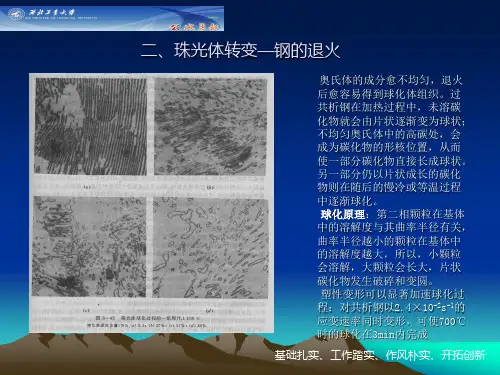Click the line 化物就会由片状逐渐变为球状
500x375 pixels.
[x=391, y=121]
